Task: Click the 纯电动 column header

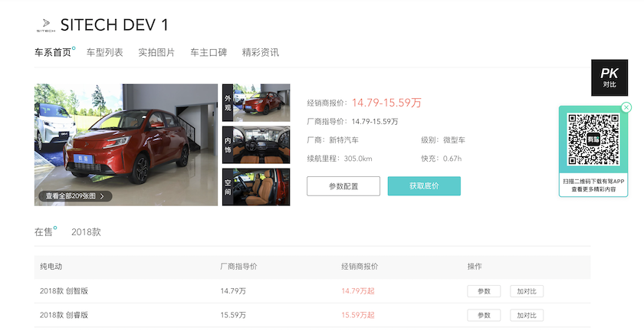Action: 51,266
